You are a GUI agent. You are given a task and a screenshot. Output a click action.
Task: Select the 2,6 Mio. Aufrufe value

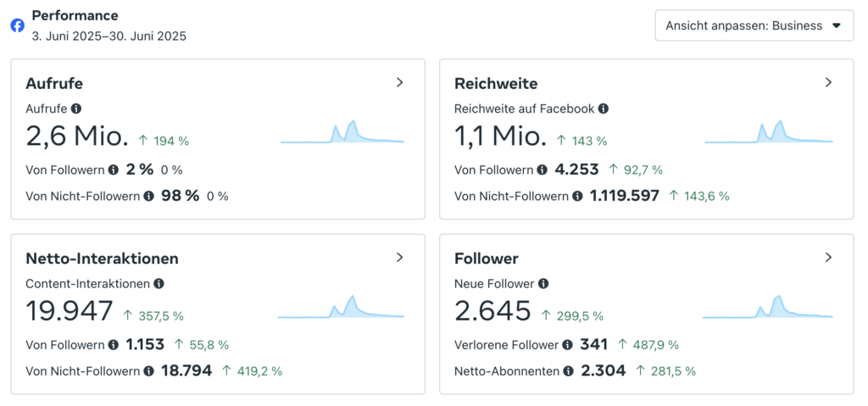77,136
